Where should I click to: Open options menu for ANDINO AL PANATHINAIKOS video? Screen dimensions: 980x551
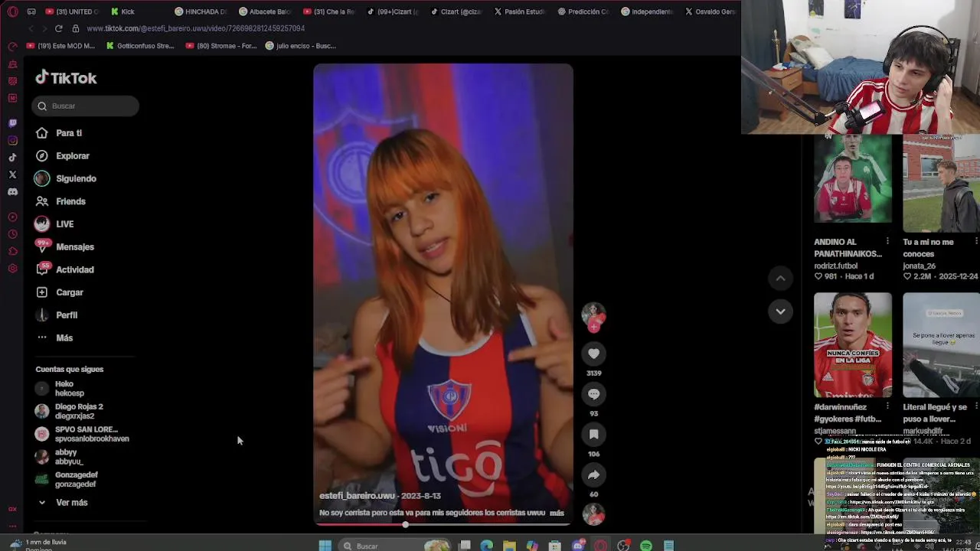coord(887,243)
